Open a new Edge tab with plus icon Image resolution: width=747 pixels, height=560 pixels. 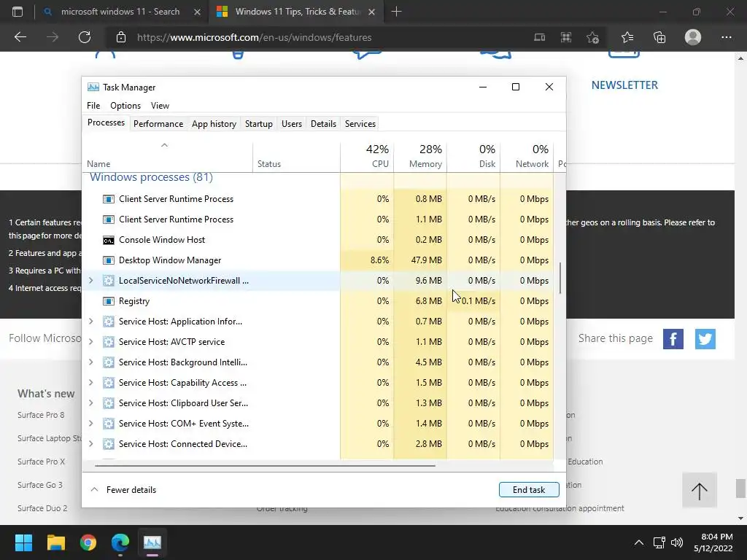(396, 12)
